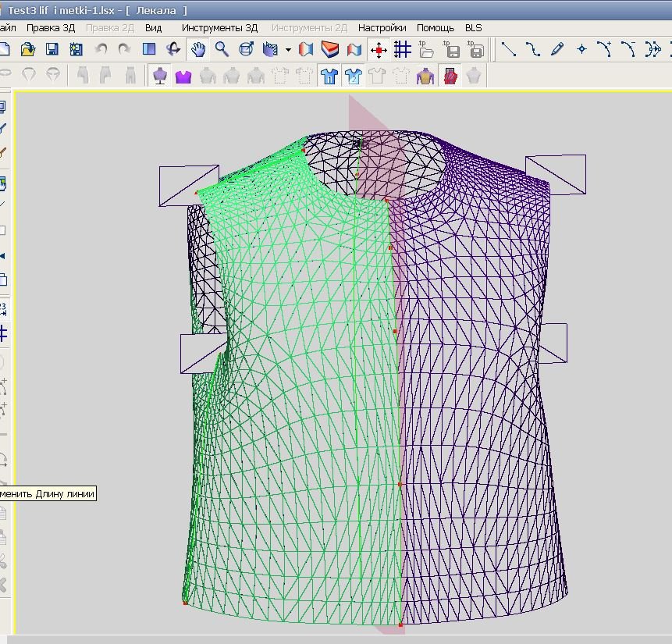Open the .tp template folder icon
Image resolution: width=672 pixels, height=644 pixels.
426,50
